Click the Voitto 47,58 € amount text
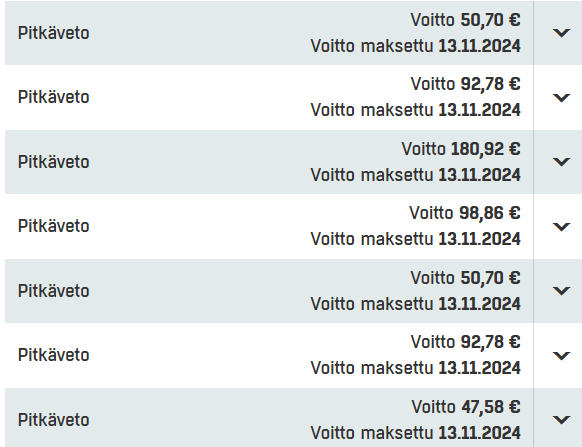Viewport: 582px width, 447px height. pos(466,407)
